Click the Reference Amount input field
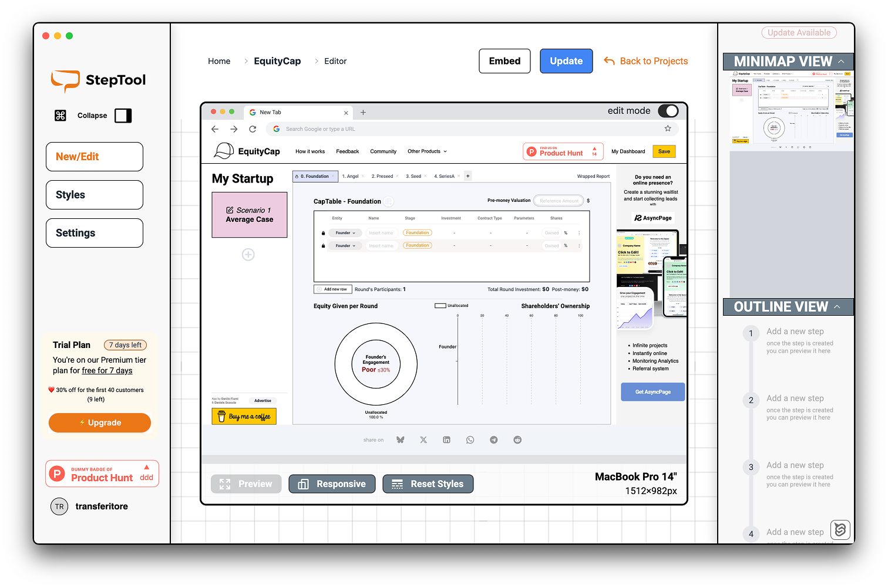Viewport: 888px width, 588px height. point(558,200)
